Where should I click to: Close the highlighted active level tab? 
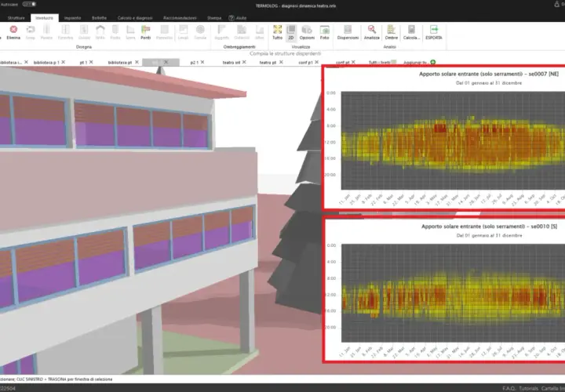(x=166, y=62)
